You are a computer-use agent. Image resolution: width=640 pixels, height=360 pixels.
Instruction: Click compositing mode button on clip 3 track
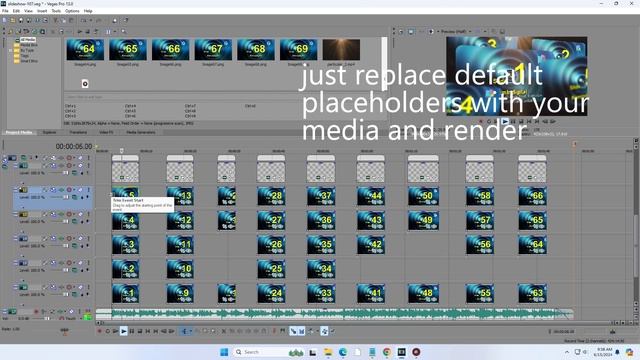tap(74, 246)
